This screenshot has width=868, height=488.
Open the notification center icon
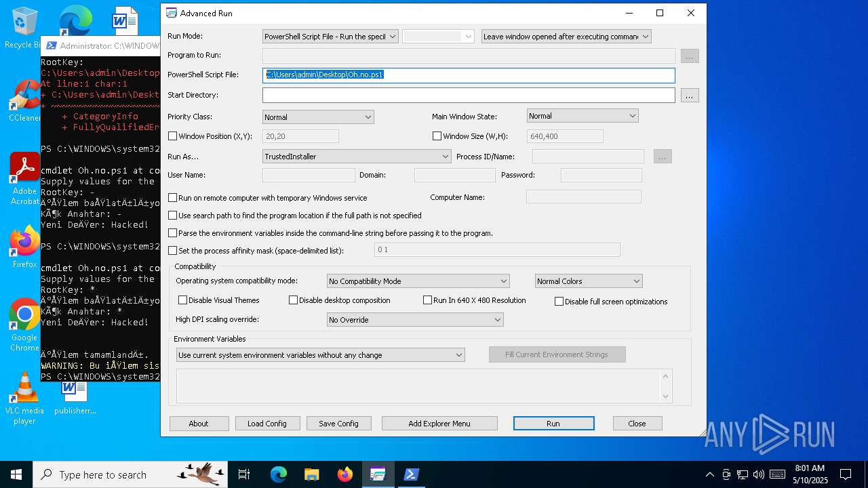(x=846, y=474)
